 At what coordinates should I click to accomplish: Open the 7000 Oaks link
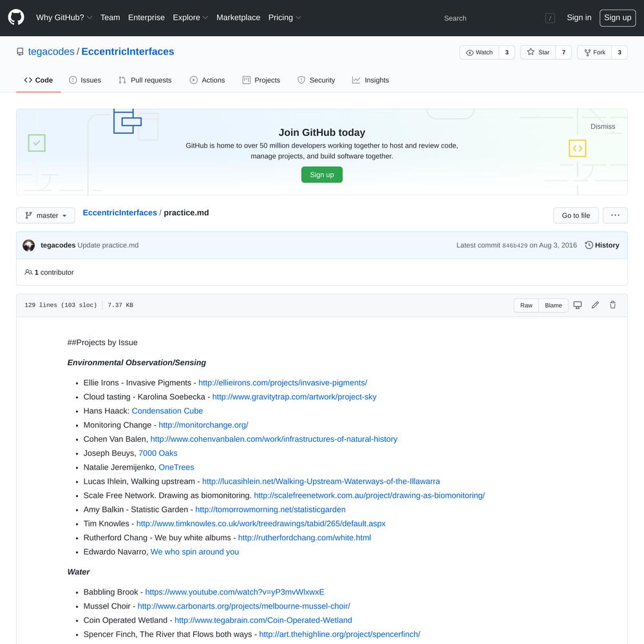click(158, 453)
